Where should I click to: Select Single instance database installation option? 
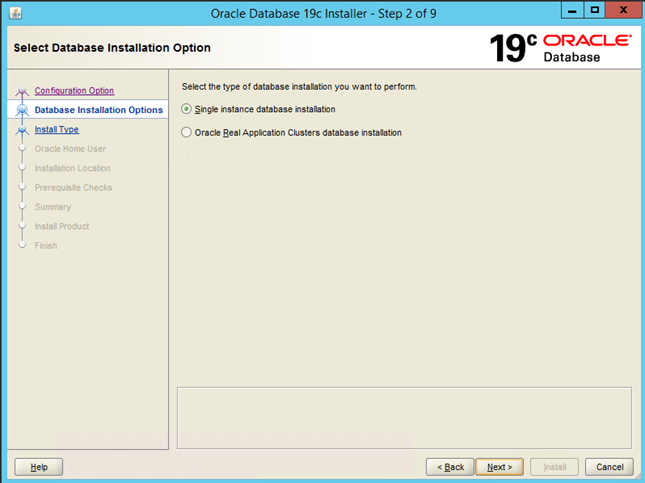[x=187, y=109]
